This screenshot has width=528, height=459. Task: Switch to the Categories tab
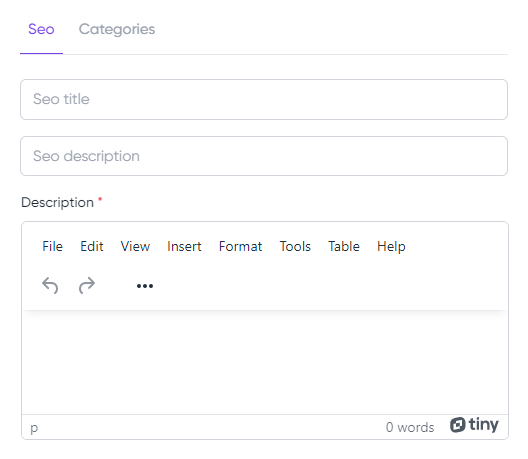pyautogui.click(x=117, y=29)
